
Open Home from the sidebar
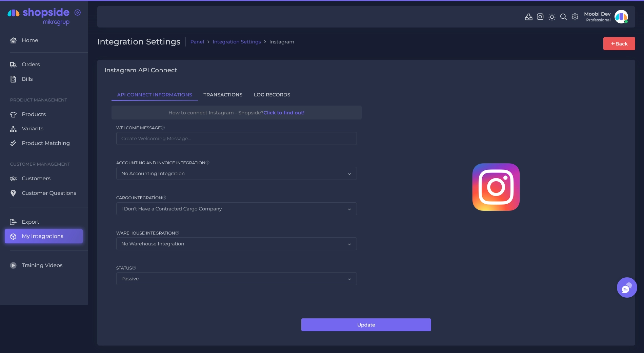point(30,40)
